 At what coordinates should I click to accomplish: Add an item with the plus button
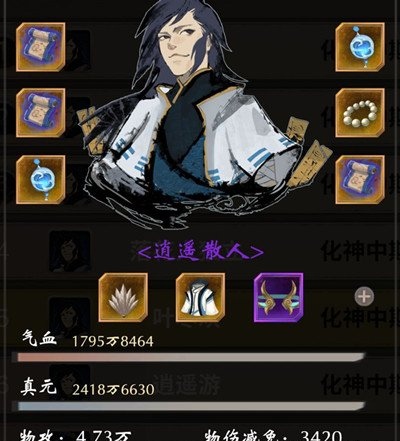tap(364, 296)
